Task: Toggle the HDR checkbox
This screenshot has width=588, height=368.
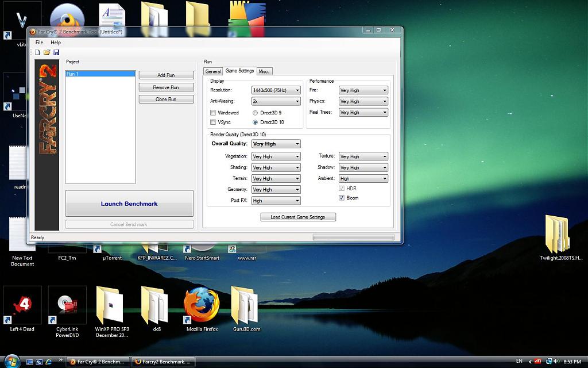Action: click(342, 188)
